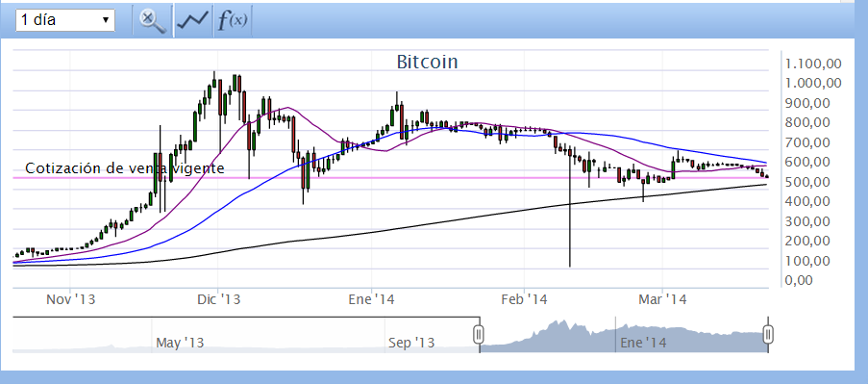Viewport: 868px width, 384px height.
Task: Grab the left range navigator handle
Action: 480,334
